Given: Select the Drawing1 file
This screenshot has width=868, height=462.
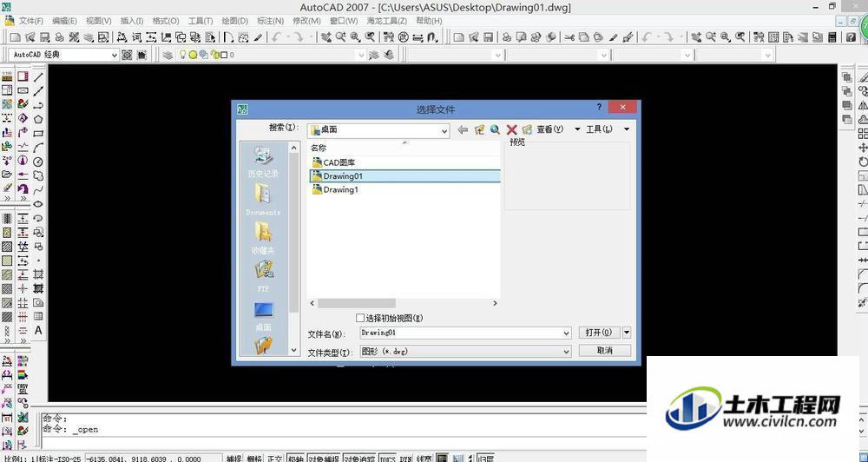Looking at the screenshot, I should point(335,189).
